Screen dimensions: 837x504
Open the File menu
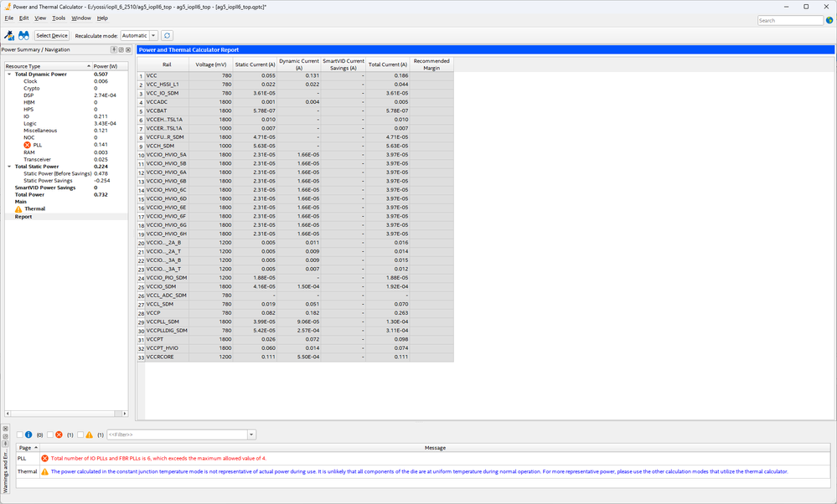click(x=9, y=18)
